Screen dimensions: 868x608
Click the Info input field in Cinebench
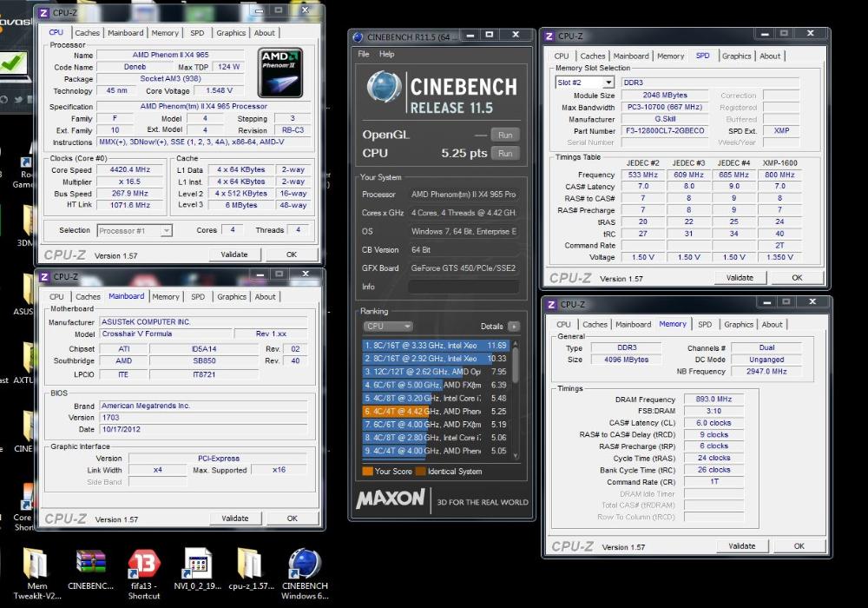point(464,287)
